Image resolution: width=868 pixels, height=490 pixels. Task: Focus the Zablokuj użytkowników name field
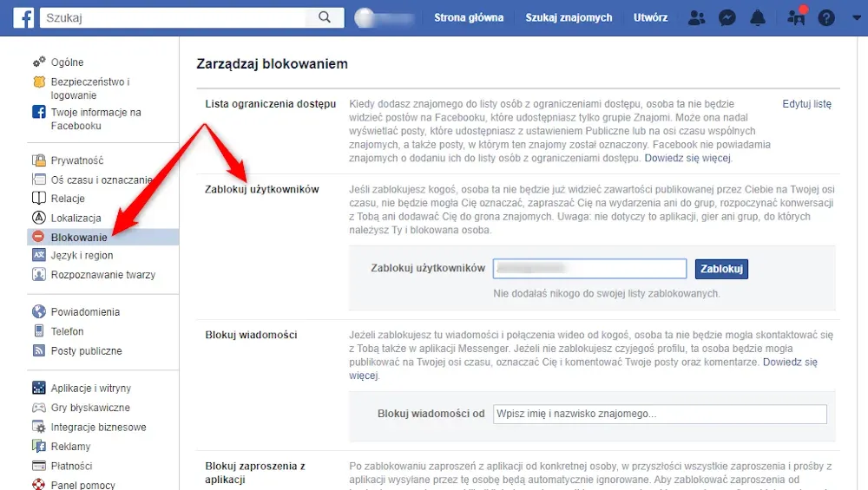(590, 269)
